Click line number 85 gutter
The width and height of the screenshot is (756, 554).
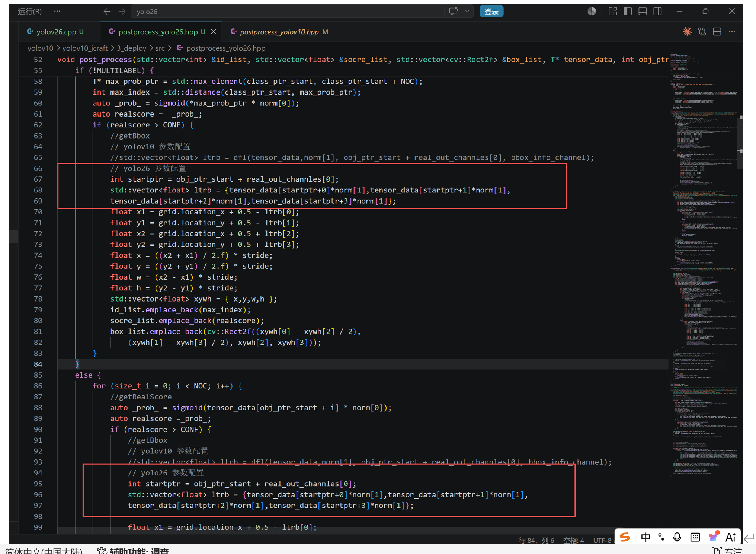[38, 375]
